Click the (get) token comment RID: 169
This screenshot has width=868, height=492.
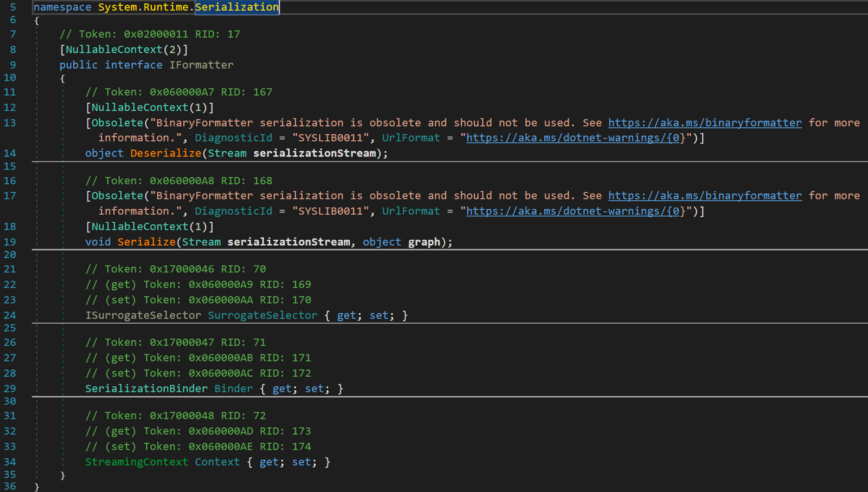point(198,285)
